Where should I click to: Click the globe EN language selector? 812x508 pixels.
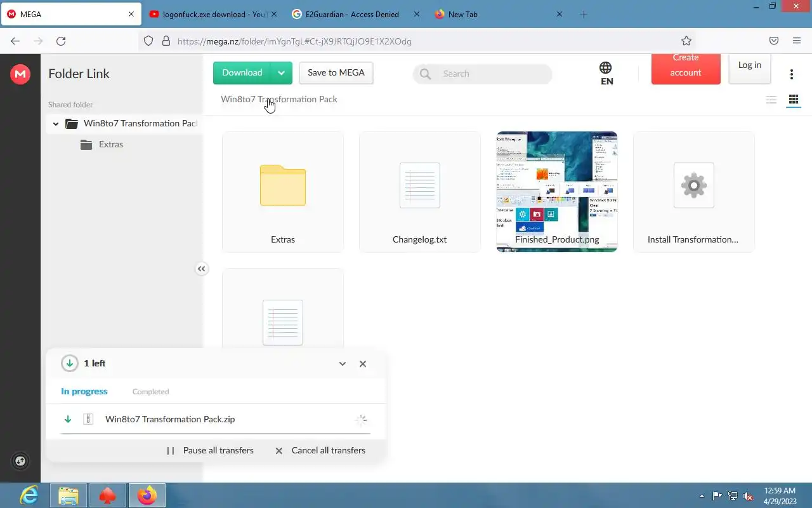click(606, 74)
